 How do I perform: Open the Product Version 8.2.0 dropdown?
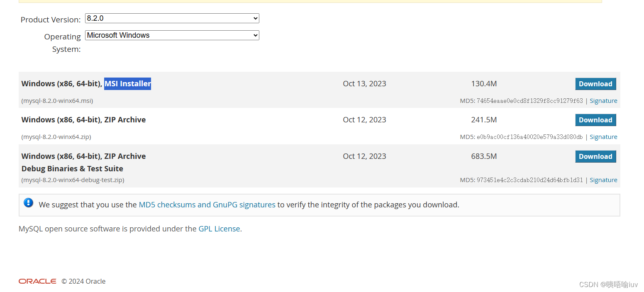[x=172, y=18]
